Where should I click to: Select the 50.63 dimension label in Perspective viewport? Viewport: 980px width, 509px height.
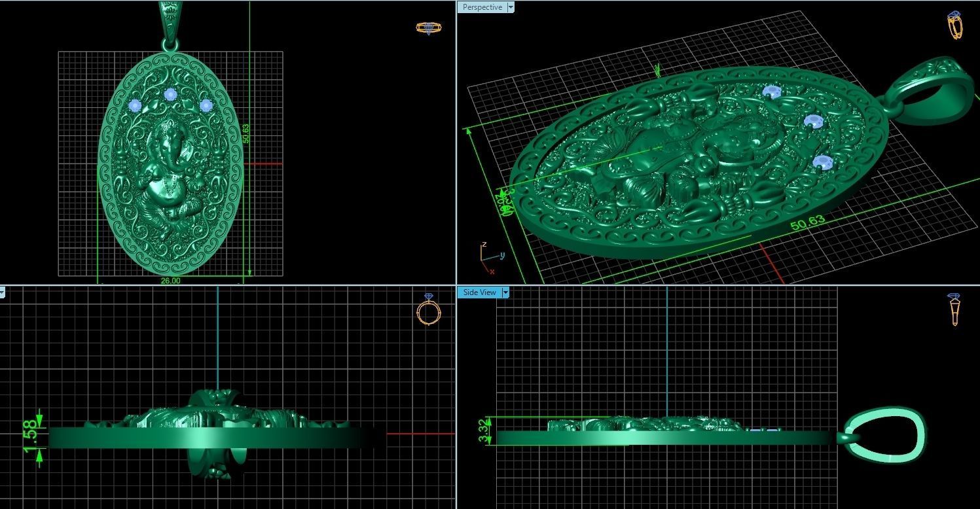coord(807,222)
